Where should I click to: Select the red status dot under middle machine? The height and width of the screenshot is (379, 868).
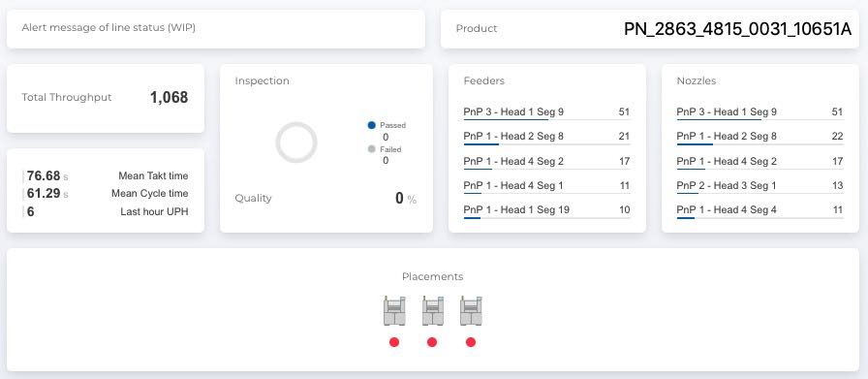(x=432, y=342)
